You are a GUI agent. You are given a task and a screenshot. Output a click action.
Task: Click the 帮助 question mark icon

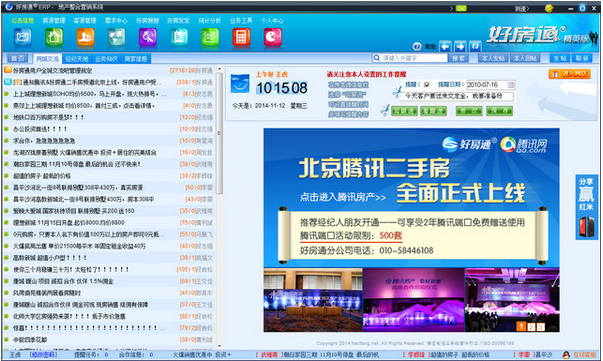point(417,47)
